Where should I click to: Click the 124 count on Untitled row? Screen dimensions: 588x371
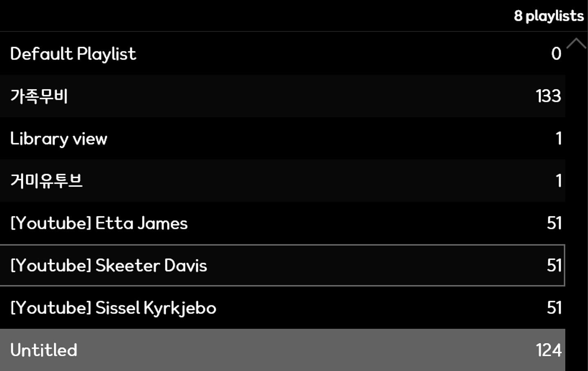pyautogui.click(x=548, y=350)
